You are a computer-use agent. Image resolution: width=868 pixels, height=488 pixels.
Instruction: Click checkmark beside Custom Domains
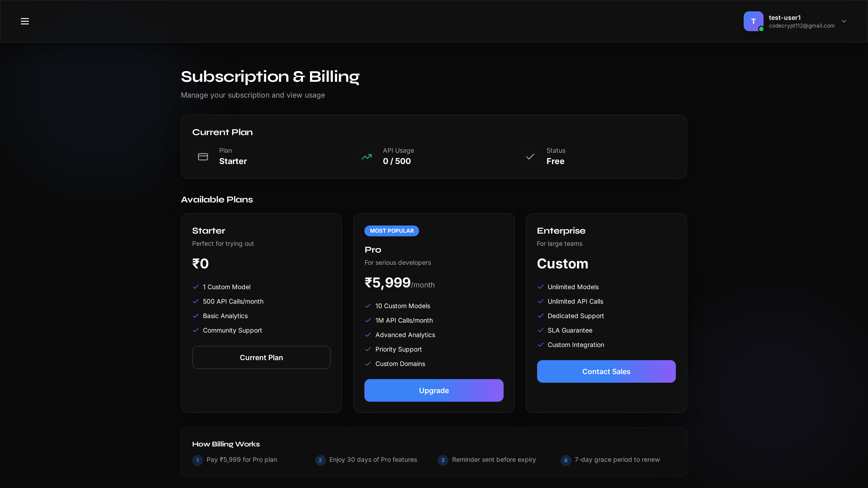click(x=368, y=364)
